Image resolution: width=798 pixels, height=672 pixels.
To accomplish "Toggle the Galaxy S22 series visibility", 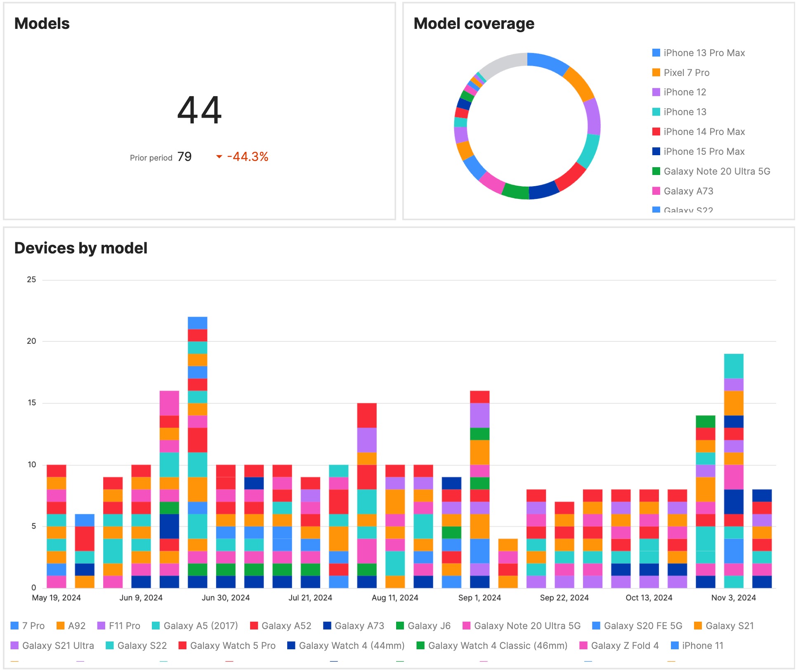I will [x=142, y=645].
